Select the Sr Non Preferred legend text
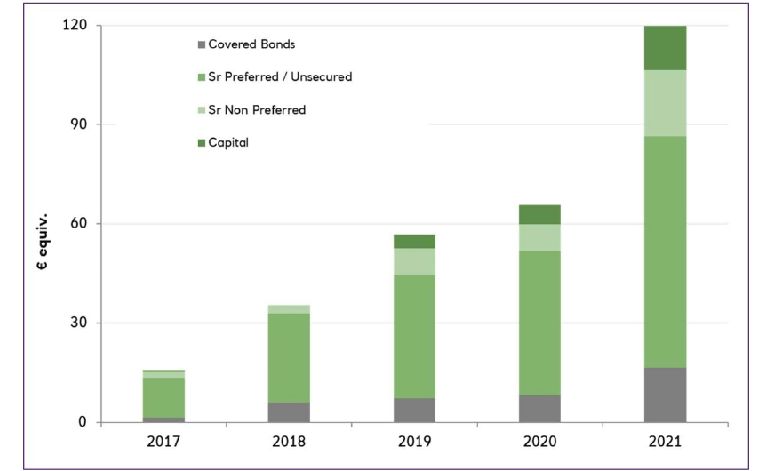 (257, 110)
